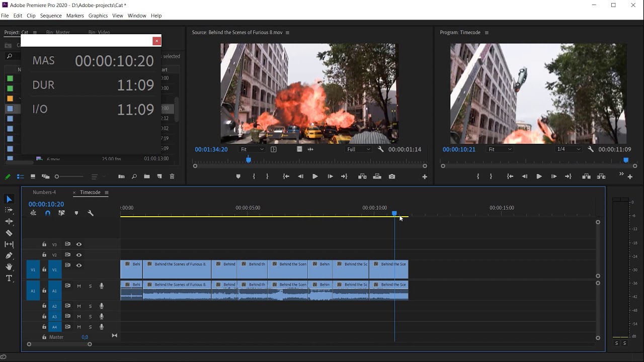
Task: Select the Selection tool arrow
Action: tap(9, 200)
